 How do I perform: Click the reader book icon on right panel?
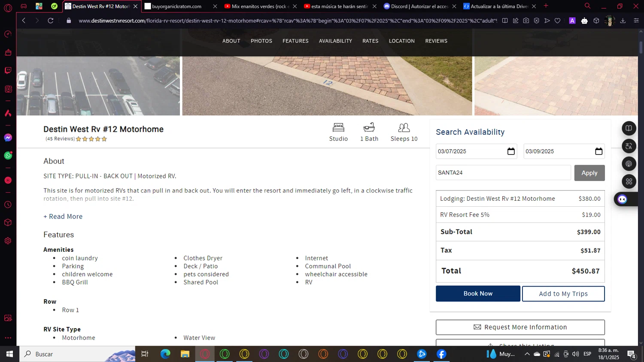click(629, 128)
